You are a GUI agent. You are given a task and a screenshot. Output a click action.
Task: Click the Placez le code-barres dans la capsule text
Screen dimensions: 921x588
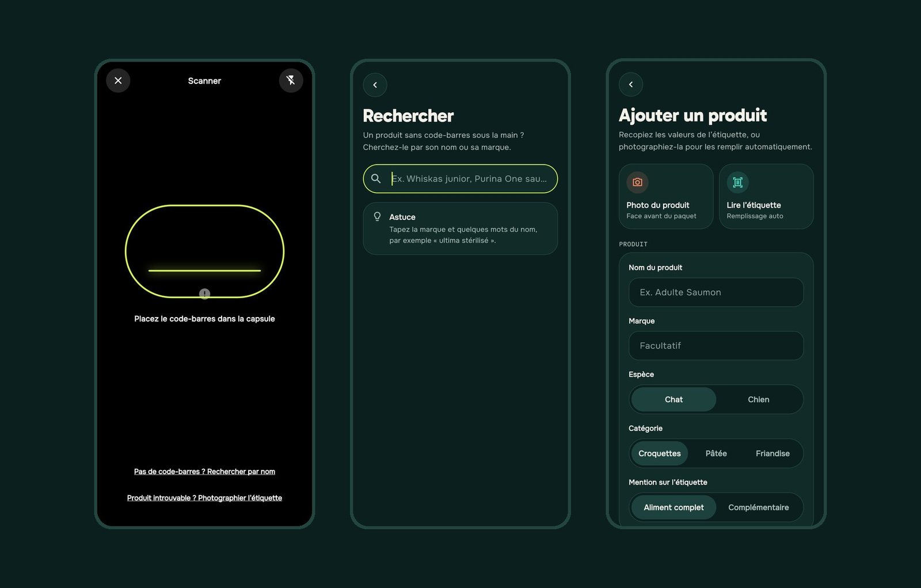[204, 319]
